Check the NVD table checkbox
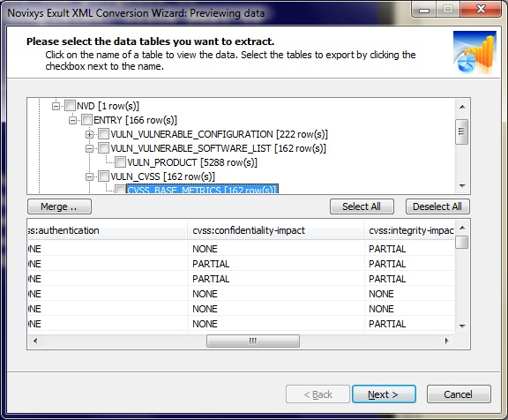Screen dimensions: 508x420 70,106
